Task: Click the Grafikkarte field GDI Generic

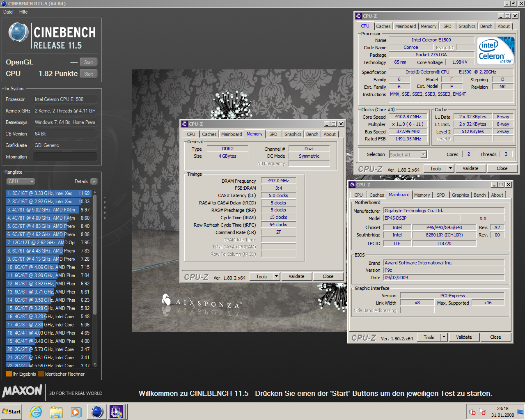Action: point(65,145)
